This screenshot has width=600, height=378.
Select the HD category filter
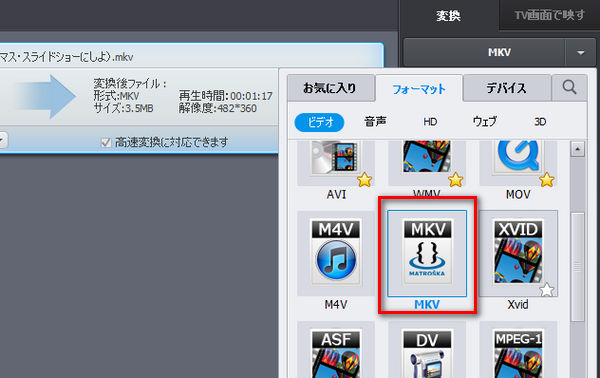coord(430,122)
